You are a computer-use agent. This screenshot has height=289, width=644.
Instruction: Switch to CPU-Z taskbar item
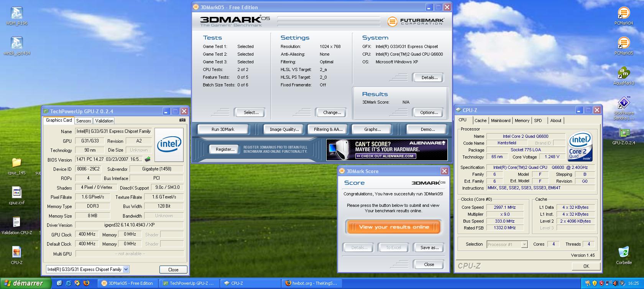point(250,283)
